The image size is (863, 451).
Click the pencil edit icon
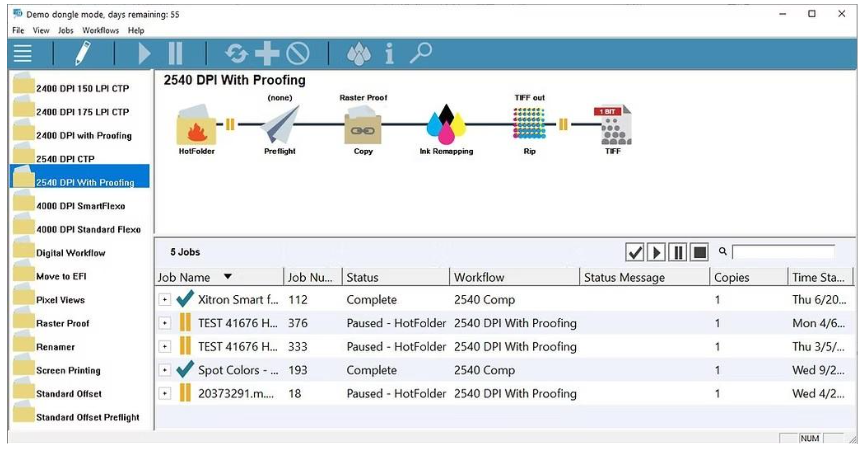point(82,54)
